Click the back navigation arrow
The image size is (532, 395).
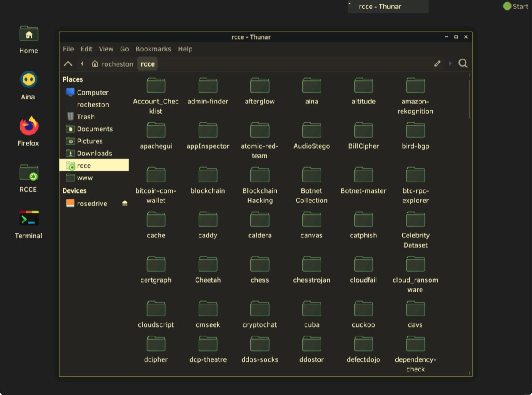[82, 64]
